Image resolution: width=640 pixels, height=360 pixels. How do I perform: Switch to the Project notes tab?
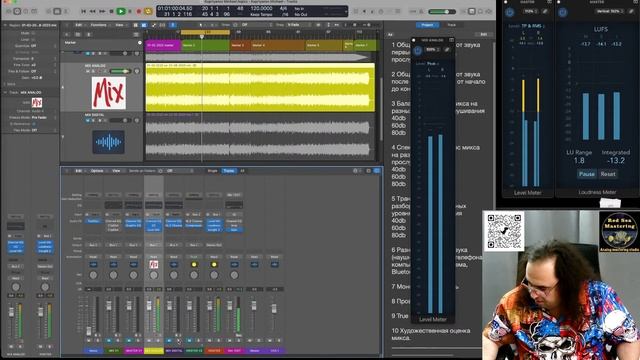point(427,25)
